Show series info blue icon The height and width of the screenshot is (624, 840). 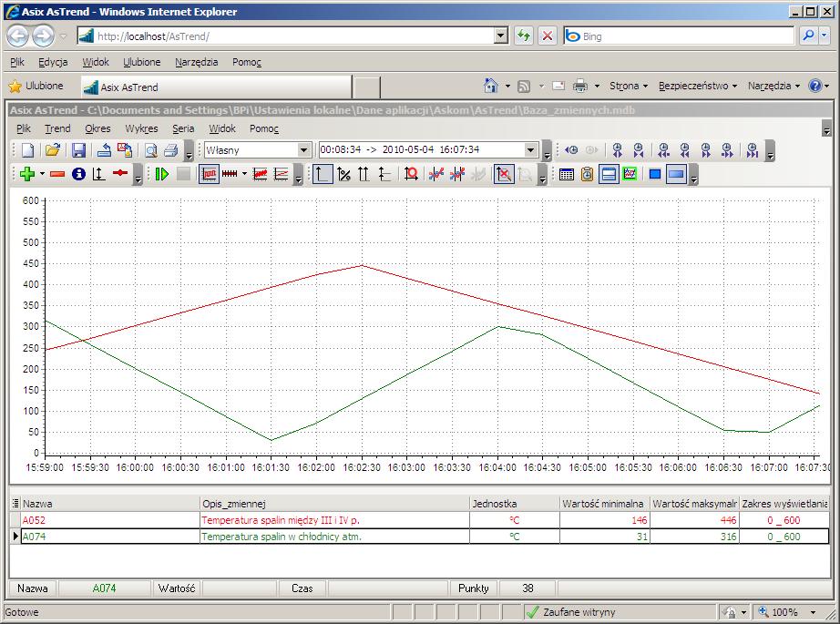point(78,174)
